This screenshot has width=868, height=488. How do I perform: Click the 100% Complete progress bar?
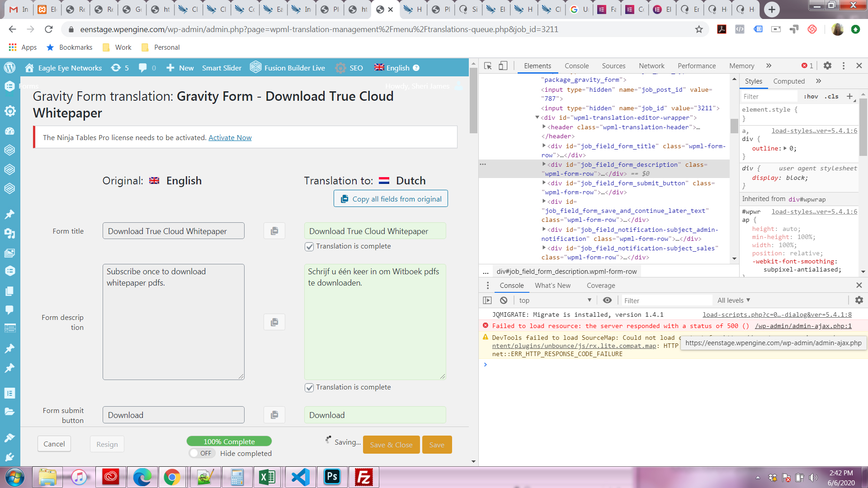coord(229,441)
